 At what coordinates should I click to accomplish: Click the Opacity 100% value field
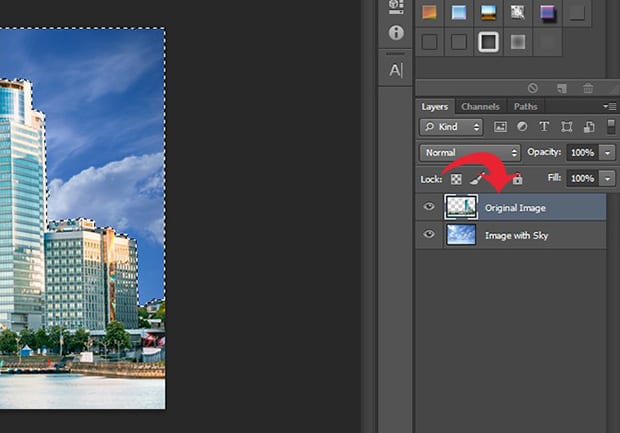coord(583,153)
